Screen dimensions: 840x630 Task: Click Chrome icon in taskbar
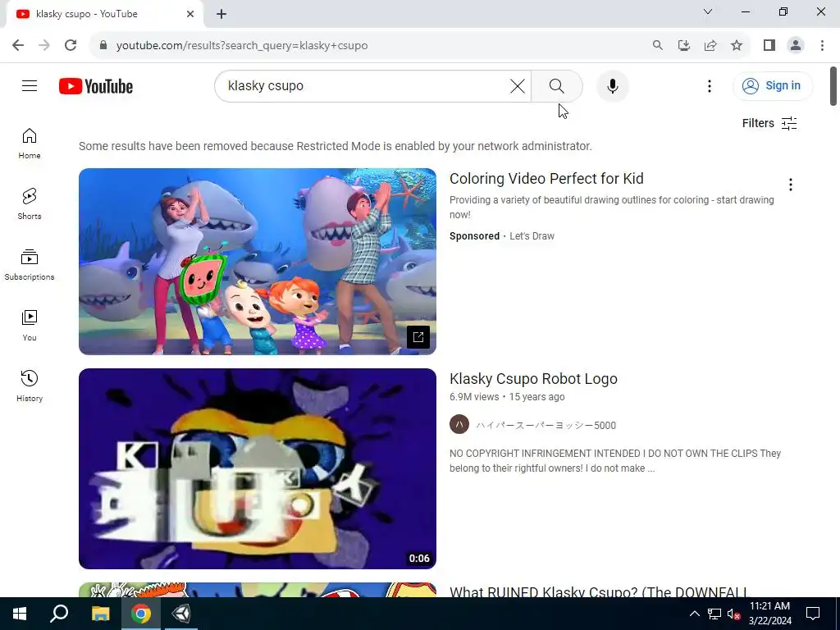141,614
